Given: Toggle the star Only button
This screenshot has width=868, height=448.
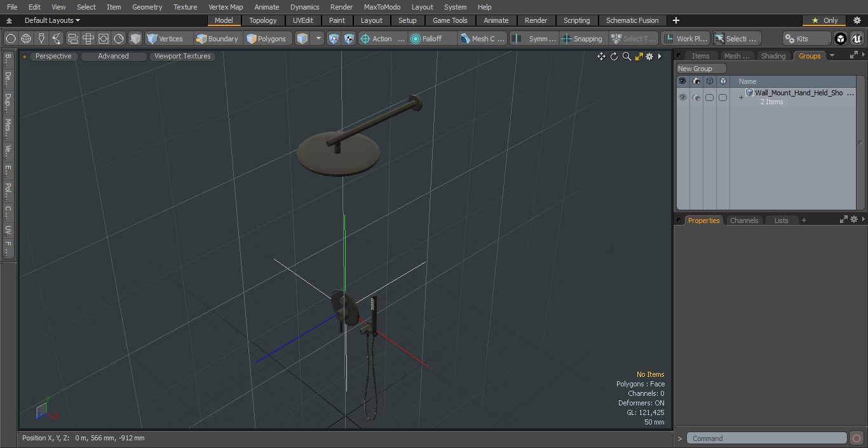Looking at the screenshot, I should coord(825,20).
